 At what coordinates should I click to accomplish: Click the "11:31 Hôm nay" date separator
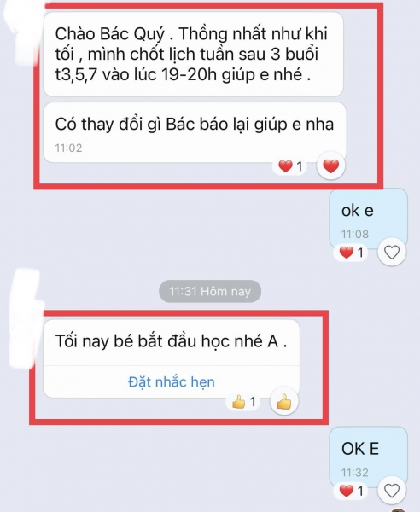coord(210,291)
